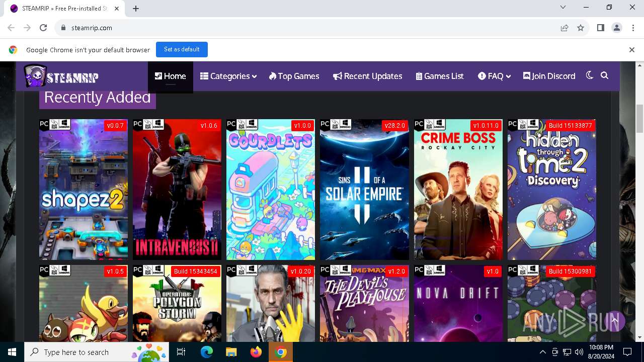Close the STEAMRIP browser tab
Image resolution: width=644 pixels, height=362 pixels.
[x=117, y=9]
